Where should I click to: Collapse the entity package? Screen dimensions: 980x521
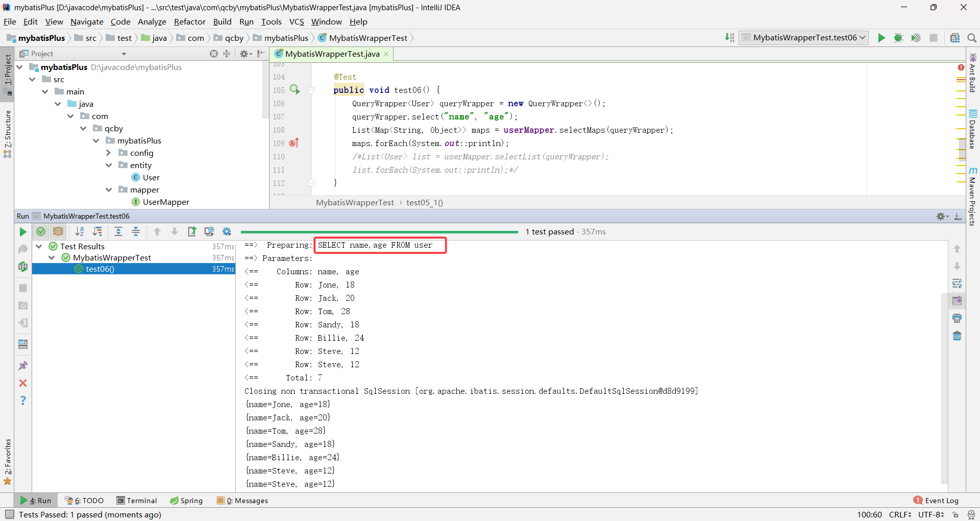(108, 165)
